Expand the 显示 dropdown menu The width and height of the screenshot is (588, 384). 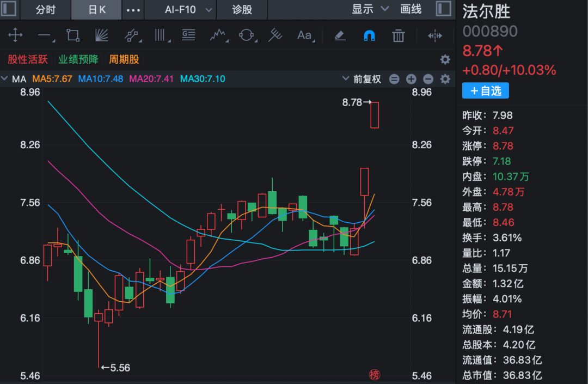(370, 9)
